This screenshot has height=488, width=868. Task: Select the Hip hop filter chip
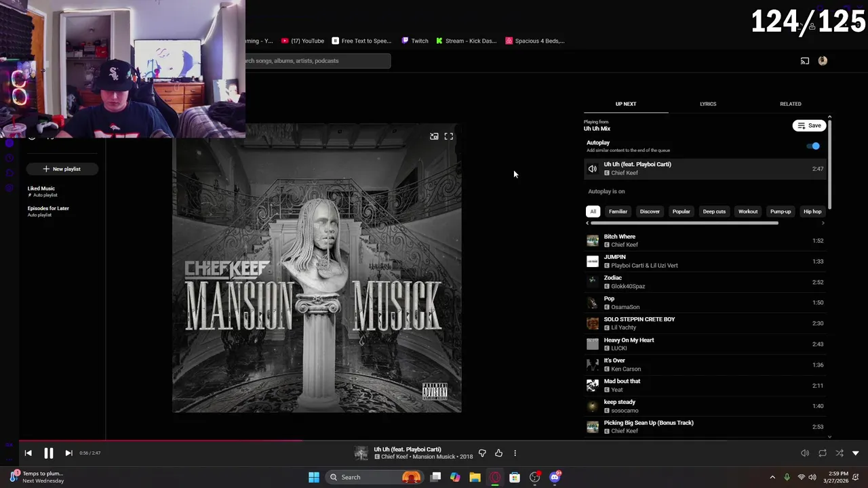[x=812, y=211]
